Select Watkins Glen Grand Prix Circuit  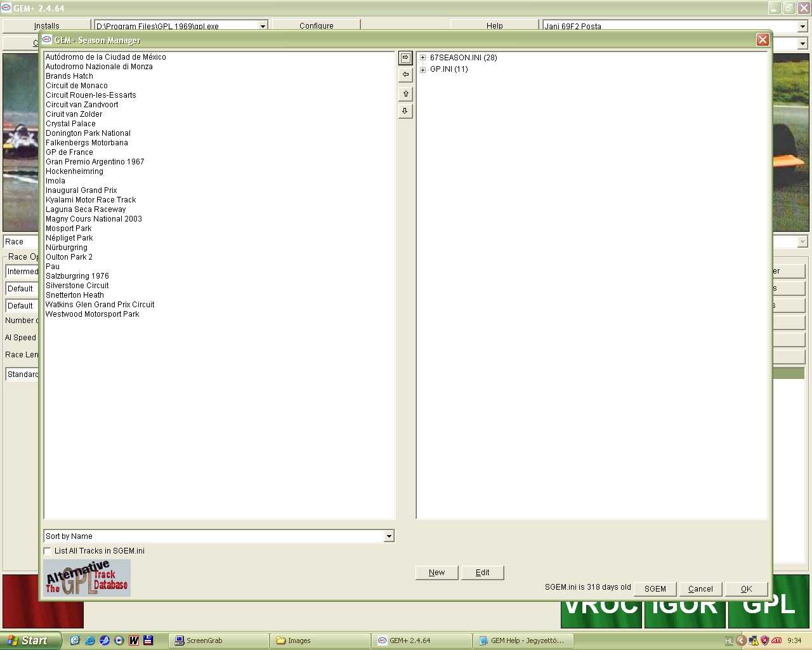(x=100, y=305)
